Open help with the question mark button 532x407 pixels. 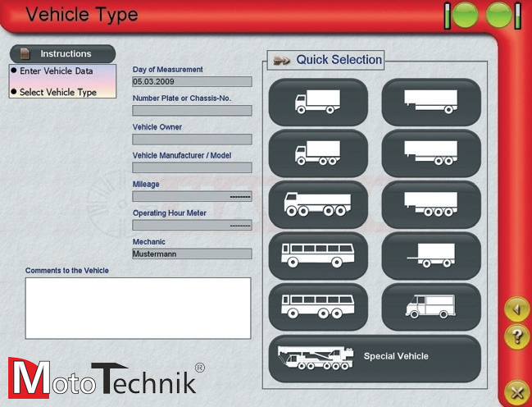point(516,335)
